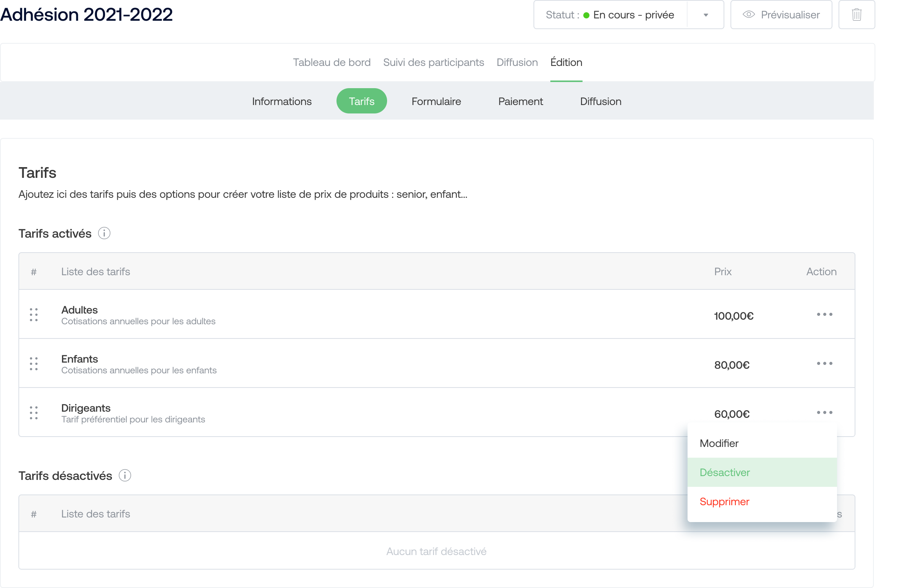Screen dimensions: 906x588
Task: Click 'Cotisations annuelles pour les enfants' description
Action: 139,370
